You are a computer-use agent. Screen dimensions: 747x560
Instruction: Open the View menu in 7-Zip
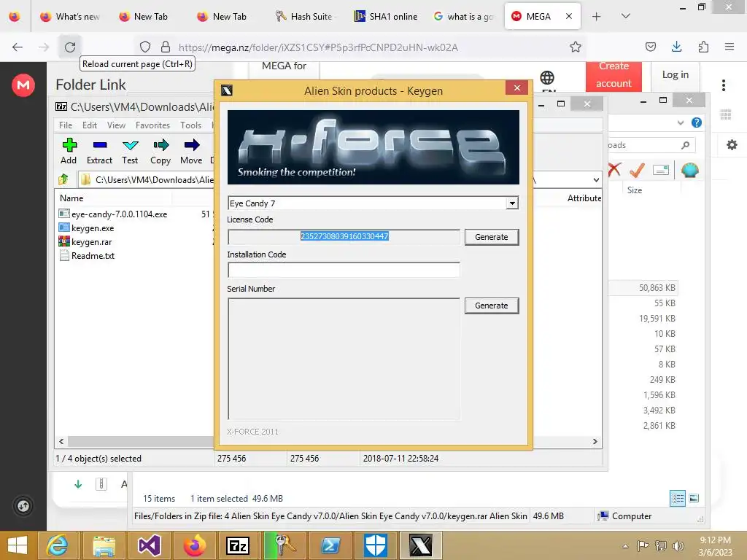(x=116, y=125)
